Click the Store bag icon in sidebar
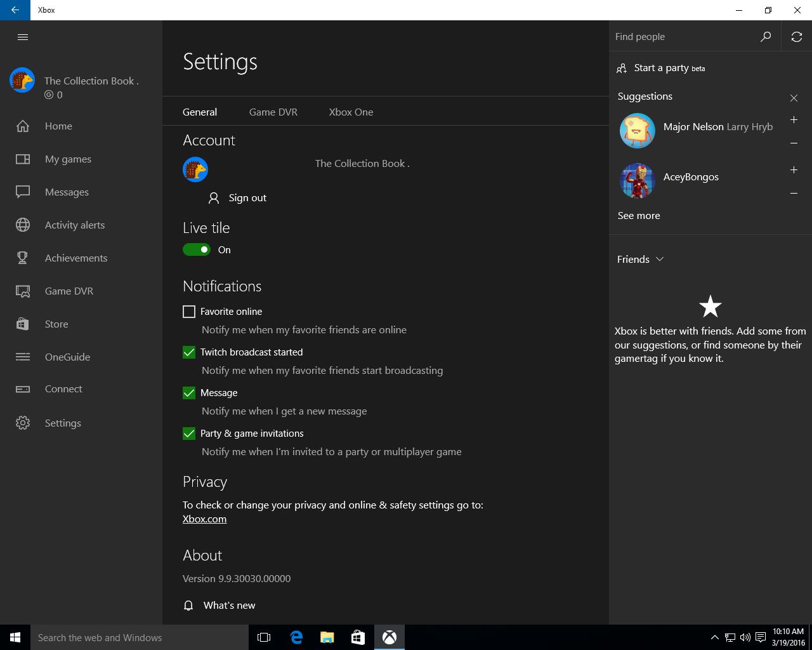 (23, 324)
